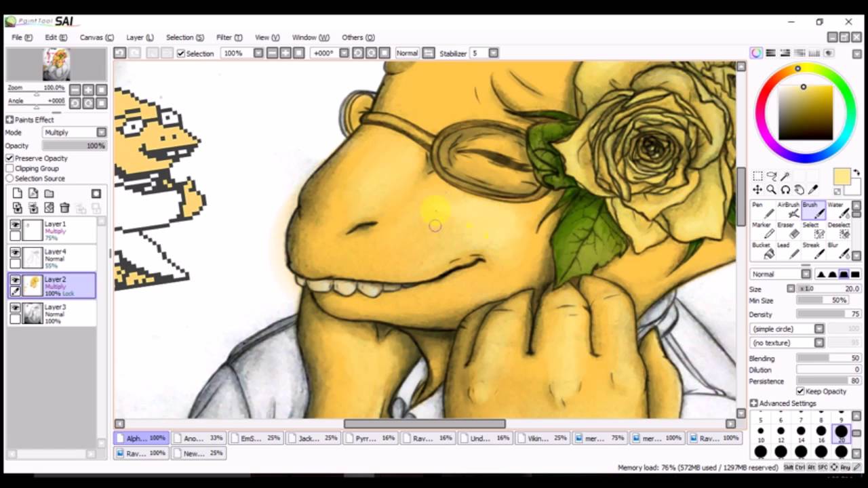Select the Pen tool
Viewport: 868px width, 488px height.
point(763,210)
